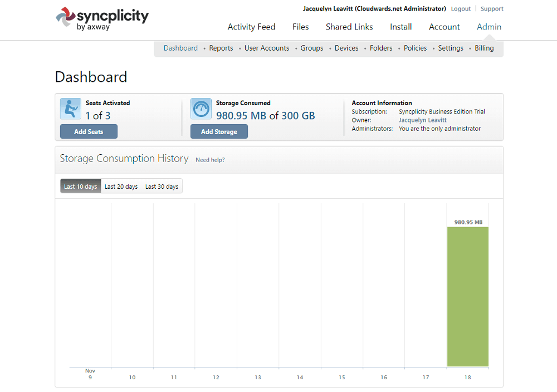Open the Policies admin tab
557x392 pixels.
tap(415, 48)
